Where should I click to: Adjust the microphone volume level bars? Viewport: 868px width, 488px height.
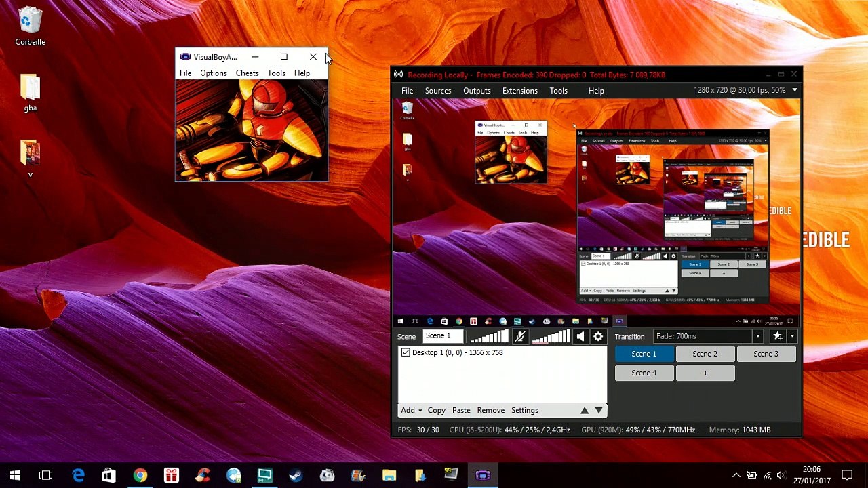tap(489, 336)
